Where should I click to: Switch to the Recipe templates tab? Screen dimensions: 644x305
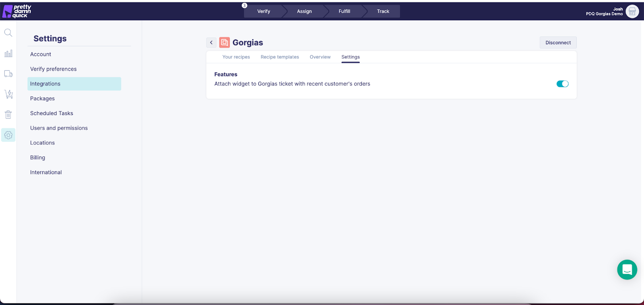tap(280, 57)
